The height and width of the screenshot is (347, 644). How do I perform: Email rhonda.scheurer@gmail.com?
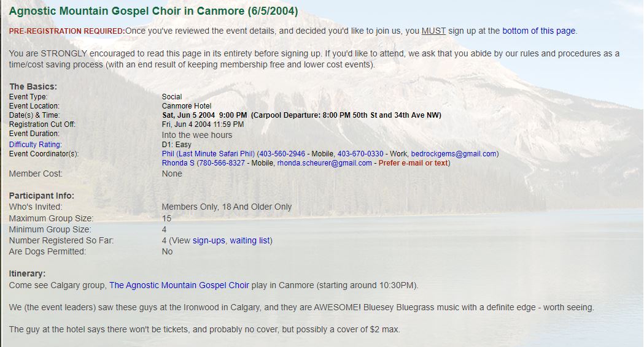click(324, 163)
